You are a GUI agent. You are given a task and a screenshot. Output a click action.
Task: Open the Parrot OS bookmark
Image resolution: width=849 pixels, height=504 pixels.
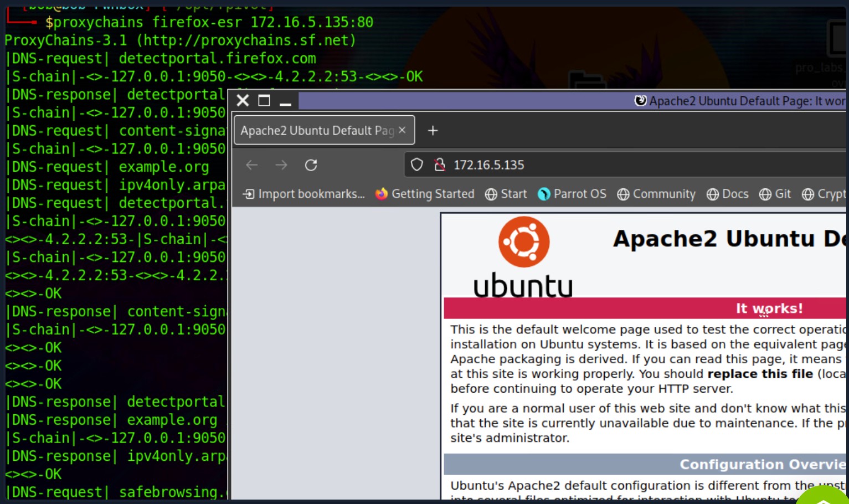click(x=572, y=194)
